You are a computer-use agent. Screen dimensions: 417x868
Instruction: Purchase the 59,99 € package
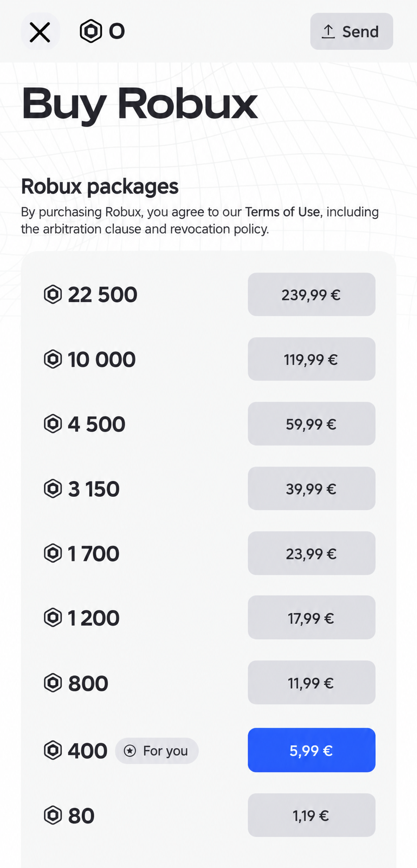pos(311,424)
